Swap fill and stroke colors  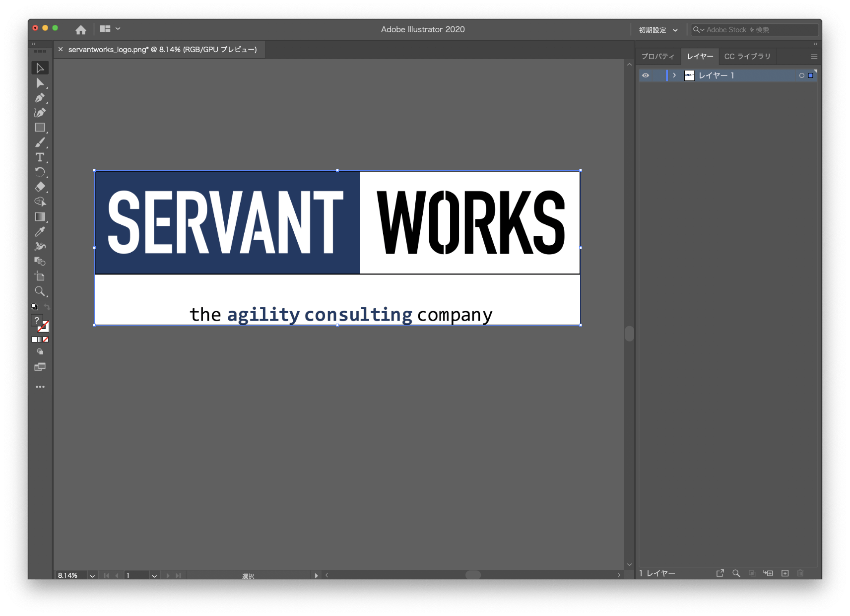47,307
